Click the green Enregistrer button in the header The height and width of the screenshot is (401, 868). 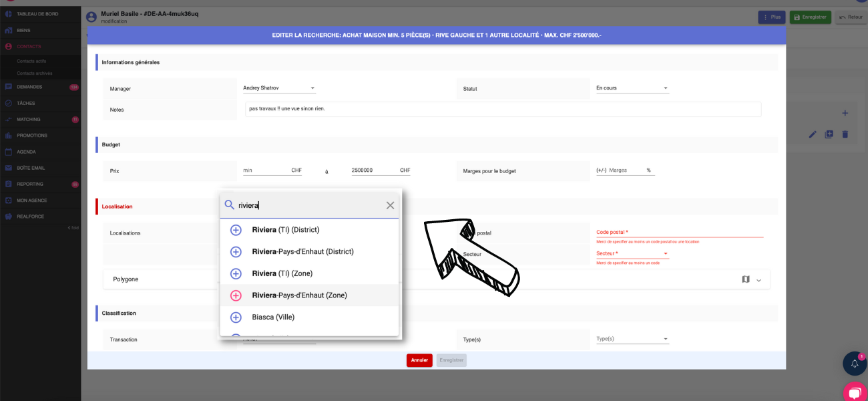pos(811,17)
